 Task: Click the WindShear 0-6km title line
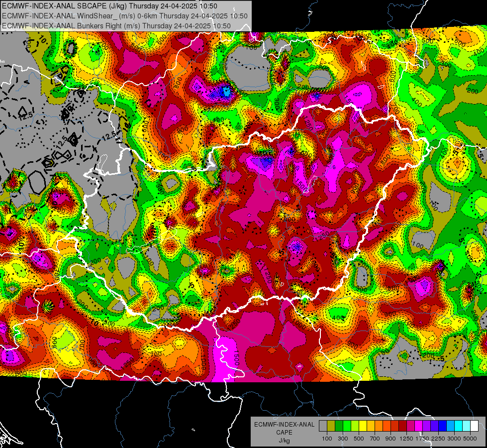(x=125, y=16)
